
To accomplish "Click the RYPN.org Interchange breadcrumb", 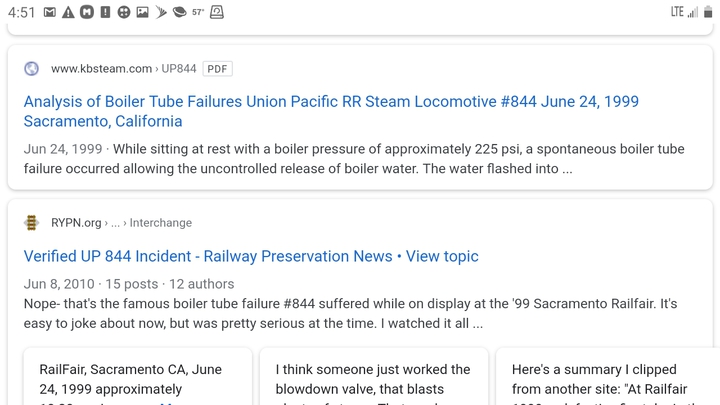I will [122, 223].
